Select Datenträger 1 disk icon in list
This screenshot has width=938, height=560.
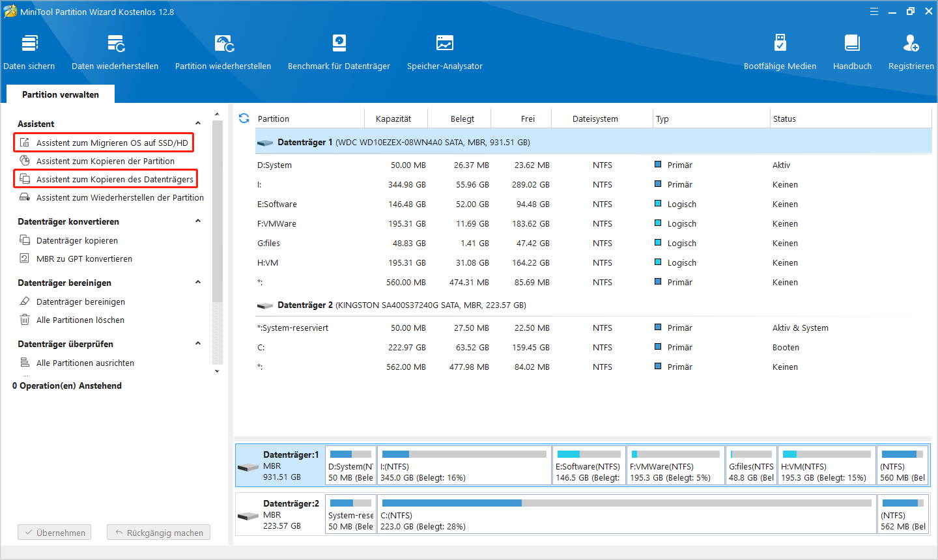(x=264, y=143)
